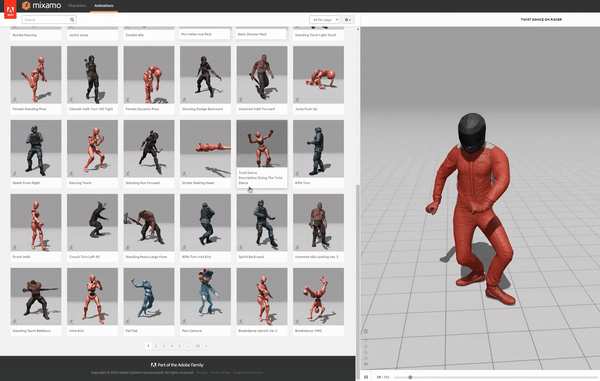Select Standing React Large From thumbnail
The image size is (600, 381).
click(x=149, y=222)
